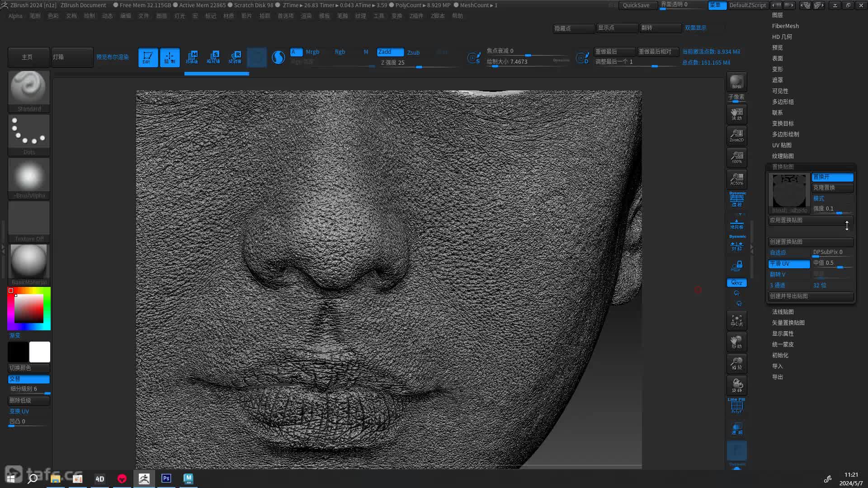This screenshot has height=488, width=868.
Task: Select the white main color swatch
Action: coord(40,352)
